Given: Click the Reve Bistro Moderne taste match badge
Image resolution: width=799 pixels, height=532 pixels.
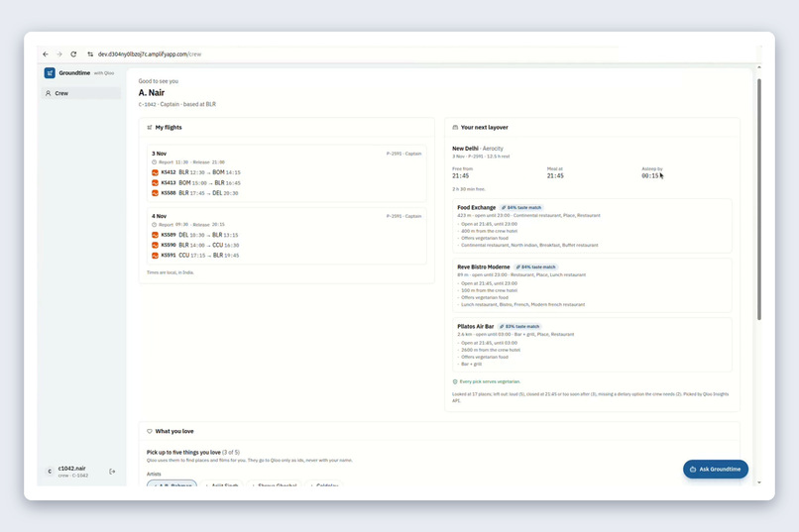Looking at the screenshot, I should (535, 266).
